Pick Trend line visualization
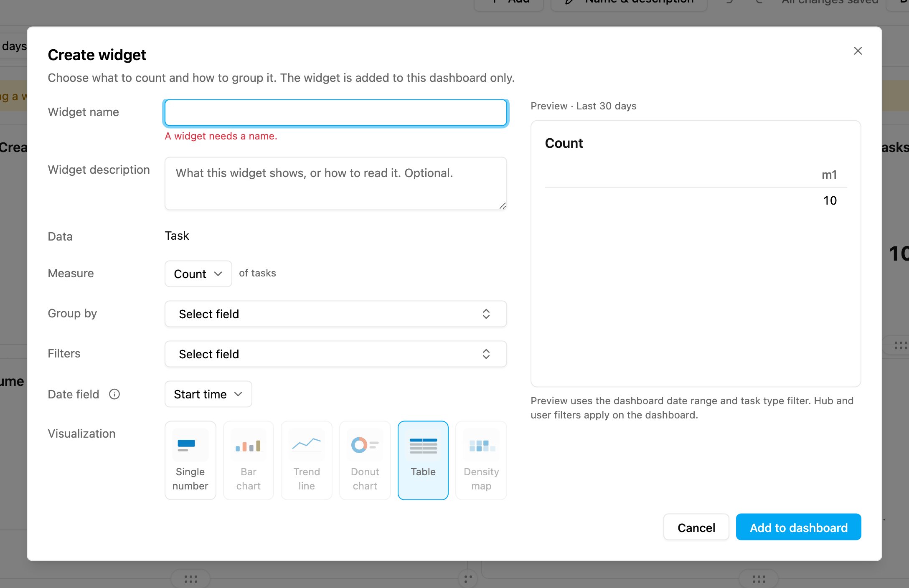The height and width of the screenshot is (588, 909). pyautogui.click(x=307, y=460)
